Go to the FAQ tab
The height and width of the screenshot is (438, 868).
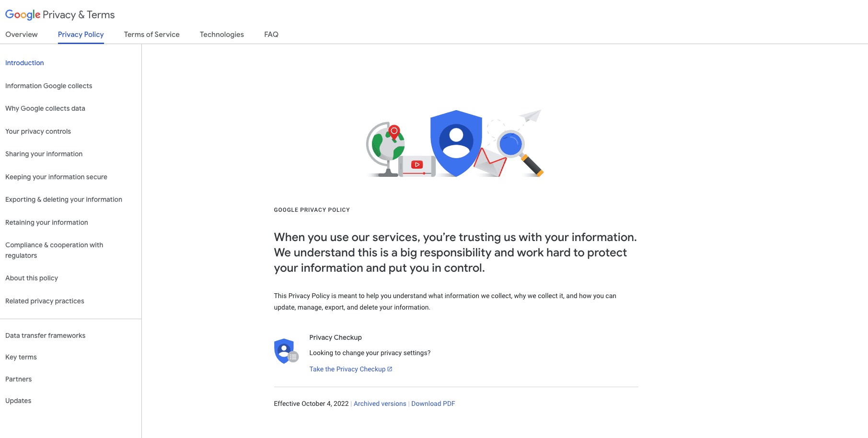[271, 35]
